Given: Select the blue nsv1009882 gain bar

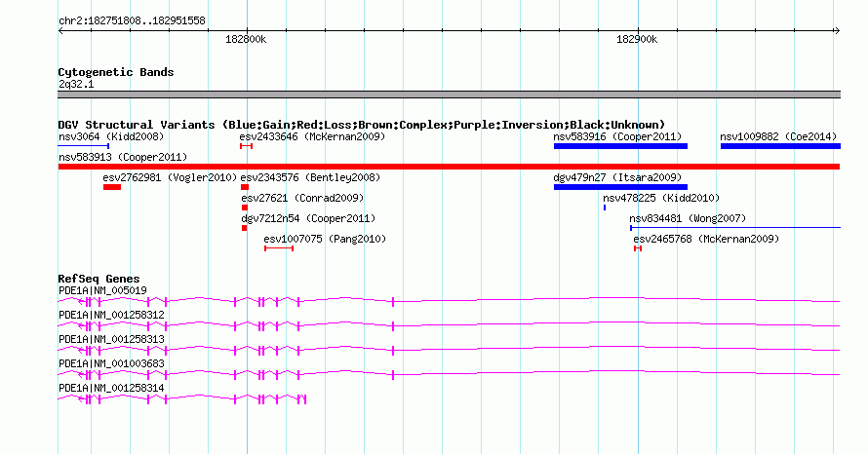Looking at the screenshot, I should point(780,146).
